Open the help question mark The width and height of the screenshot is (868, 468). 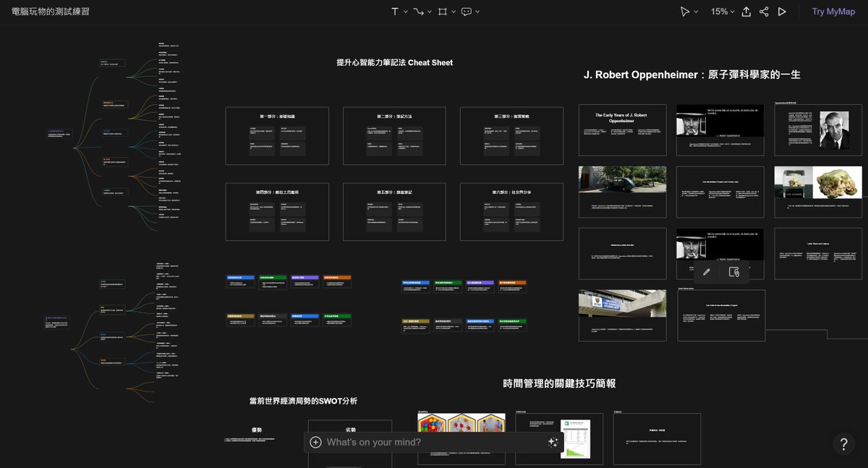[x=843, y=443]
